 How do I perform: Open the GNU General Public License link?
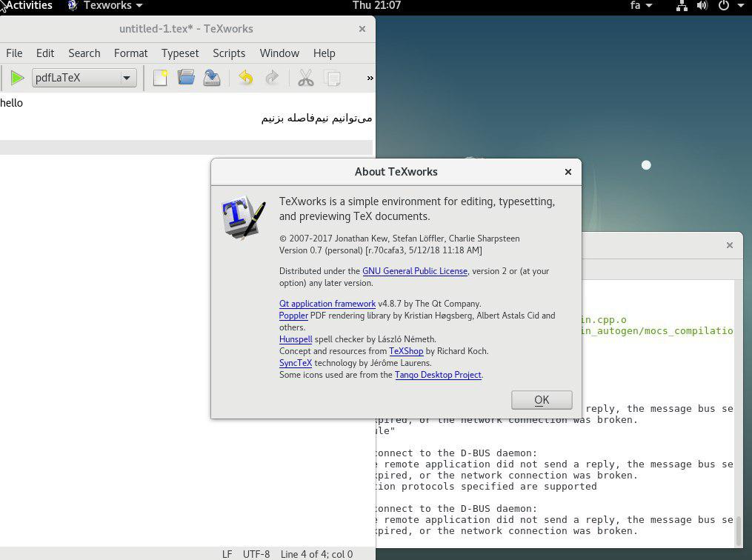click(x=414, y=271)
